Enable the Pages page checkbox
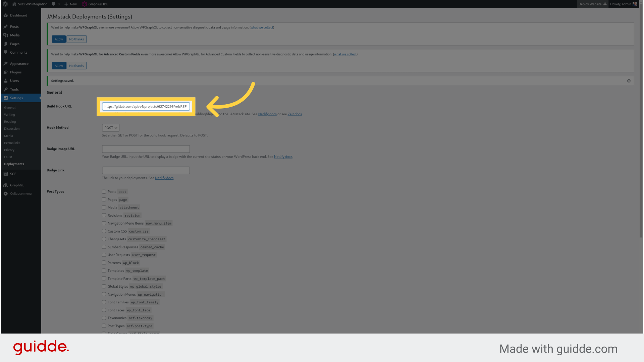This screenshot has height=362, width=644. point(104,199)
